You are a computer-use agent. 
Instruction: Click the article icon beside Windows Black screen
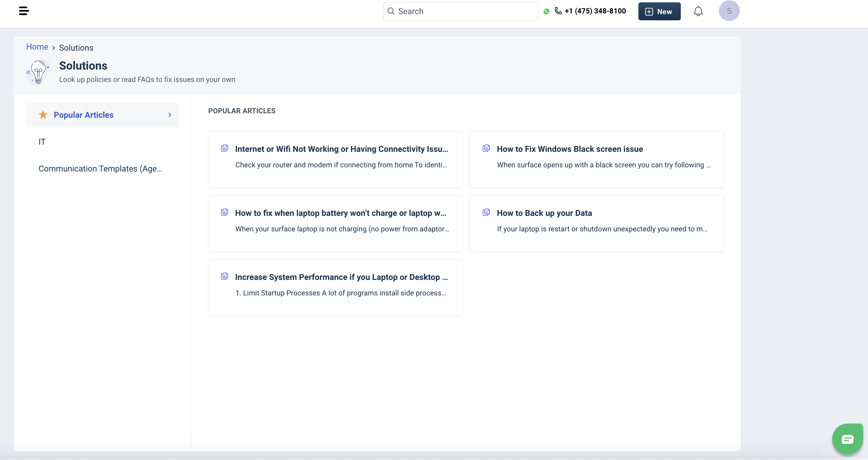486,148
